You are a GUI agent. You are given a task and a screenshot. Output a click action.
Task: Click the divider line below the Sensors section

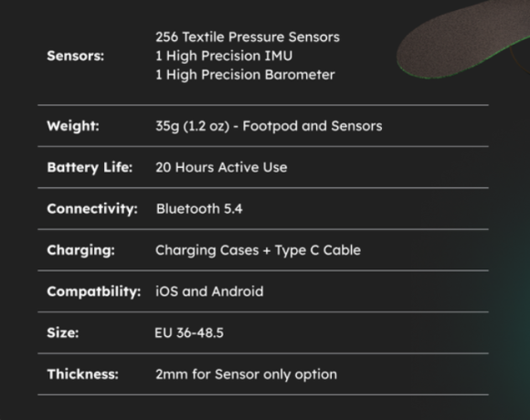pos(263,105)
